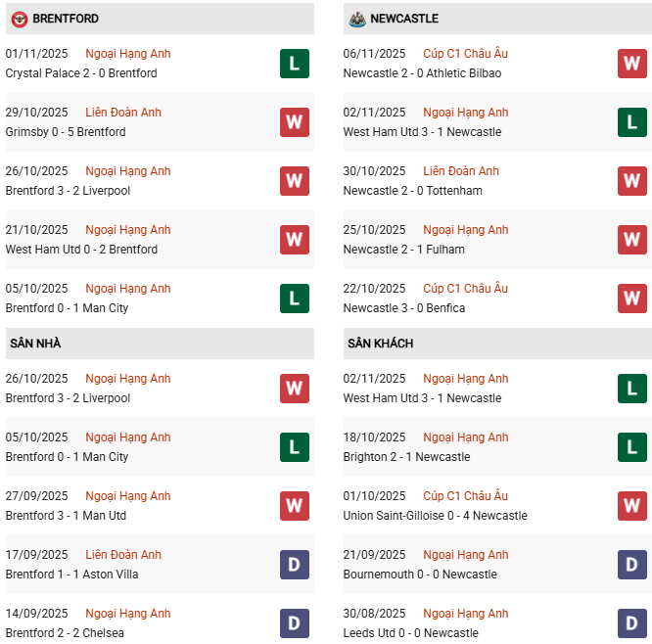652x644 pixels.
Task: Click W badge for Newcastle vs Athletic Bilbao
Action: click(x=631, y=64)
